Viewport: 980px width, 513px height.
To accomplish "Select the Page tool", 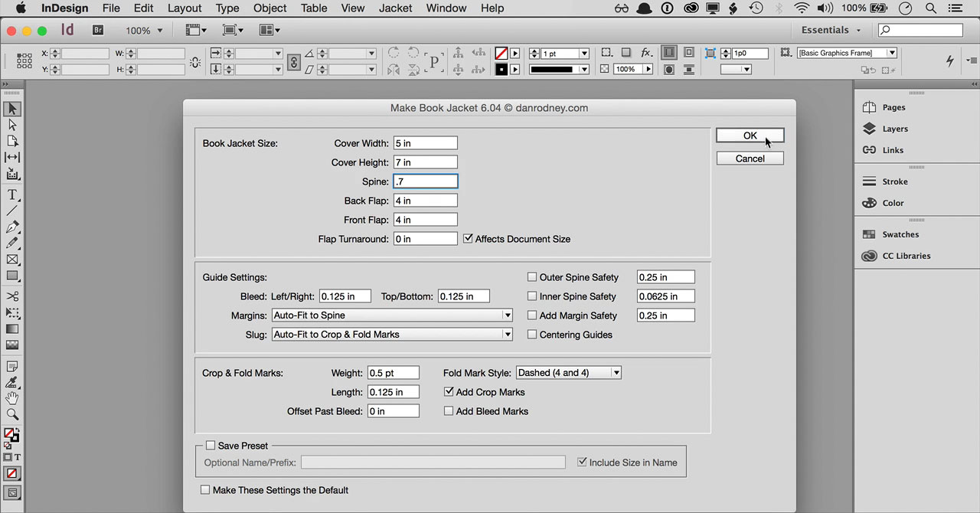I will pyautogui.click(x=12, y=141).
